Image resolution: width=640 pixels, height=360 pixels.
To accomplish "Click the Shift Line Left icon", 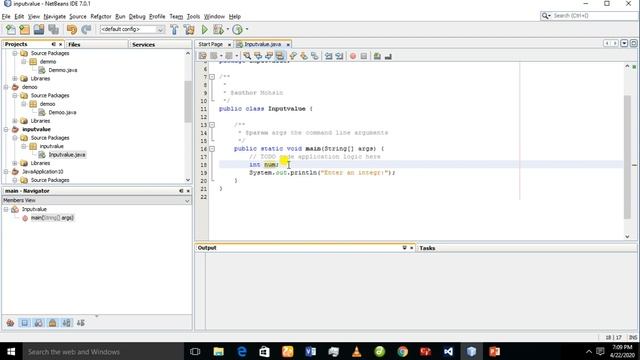I will tap(329, 56).
